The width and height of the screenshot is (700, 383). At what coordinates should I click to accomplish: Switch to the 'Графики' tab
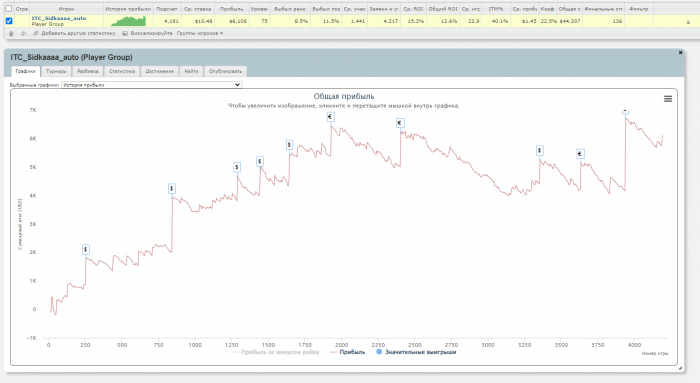25,71
